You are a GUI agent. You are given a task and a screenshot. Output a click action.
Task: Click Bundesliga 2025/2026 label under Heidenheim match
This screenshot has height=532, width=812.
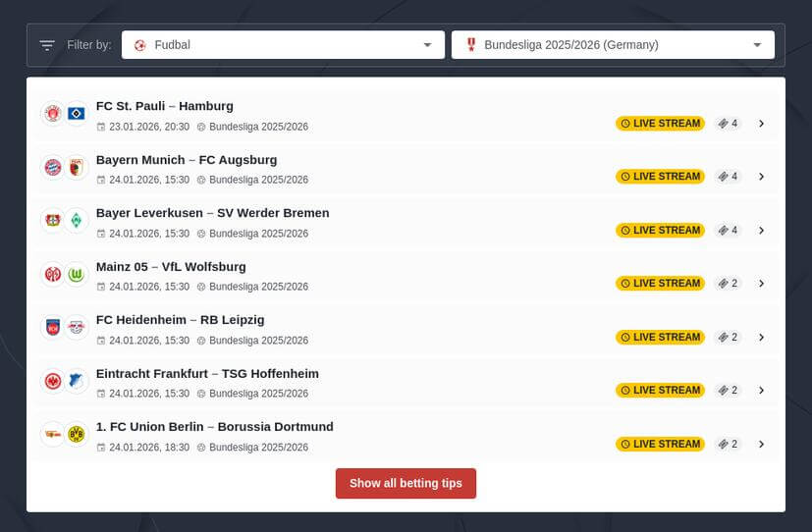258,341
